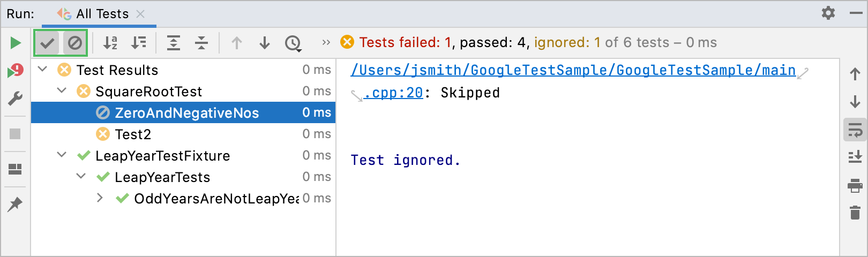Expand all test nodes icon
The width and height of the screenshot is (868, 257).
click(174, 43)
